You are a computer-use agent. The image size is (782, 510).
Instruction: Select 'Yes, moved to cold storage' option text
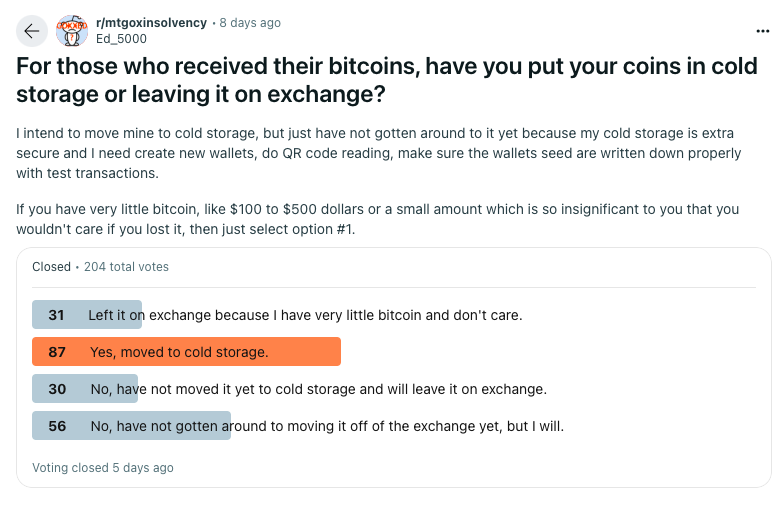click(179, 352)
